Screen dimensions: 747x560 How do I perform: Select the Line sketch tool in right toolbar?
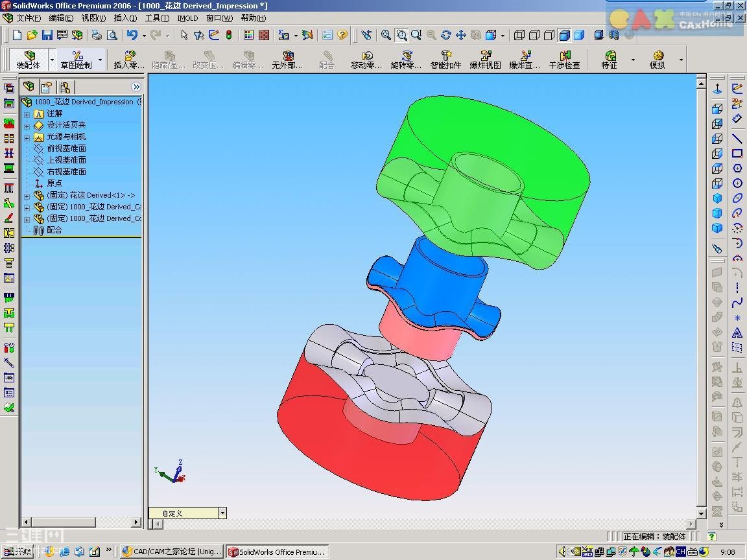point(737,139)
